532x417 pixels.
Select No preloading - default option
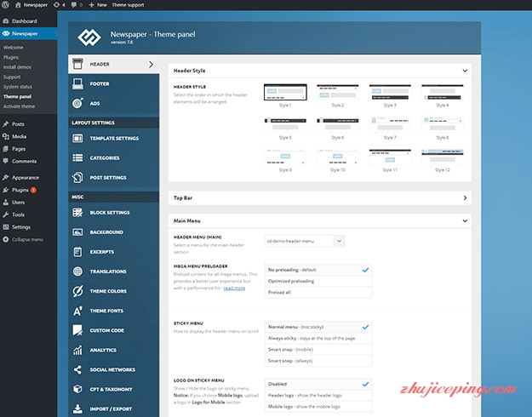point(317,270)
